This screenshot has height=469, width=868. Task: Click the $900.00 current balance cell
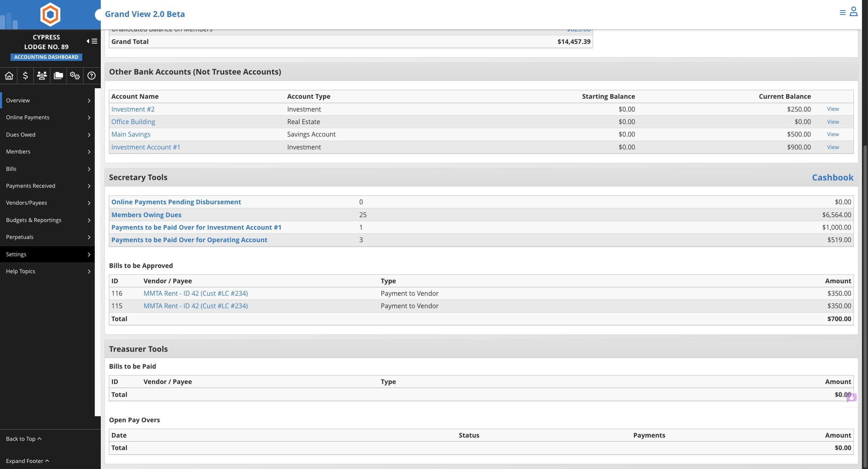[x=799, y=147]
